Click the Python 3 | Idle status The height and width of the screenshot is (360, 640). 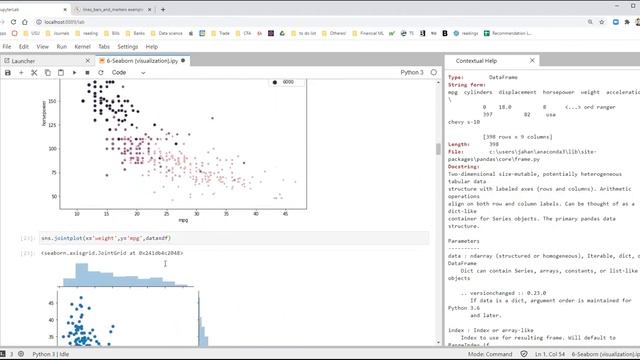point(51,354)
